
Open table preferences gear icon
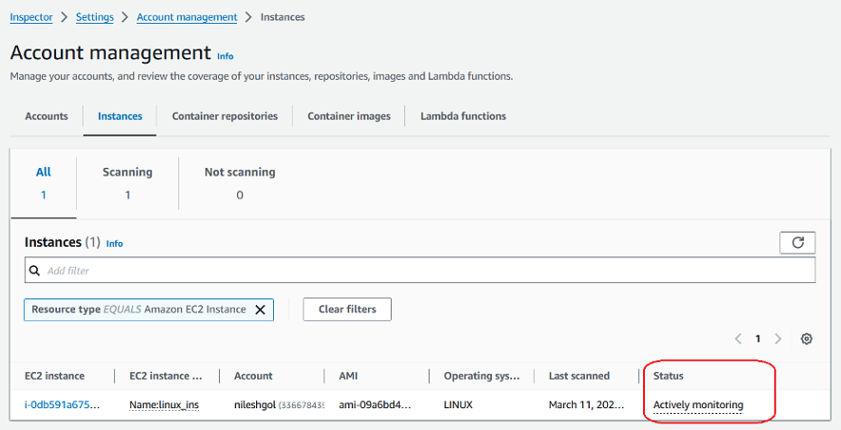(x=806, y=339)
